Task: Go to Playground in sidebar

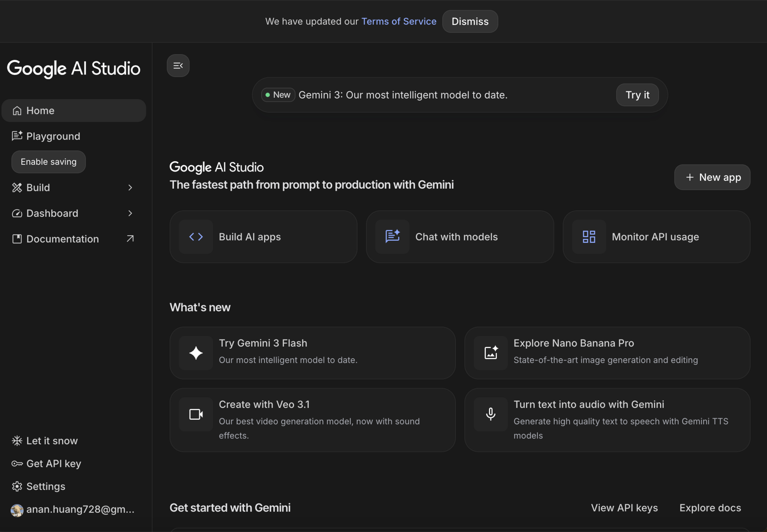Action: (53, 136)
